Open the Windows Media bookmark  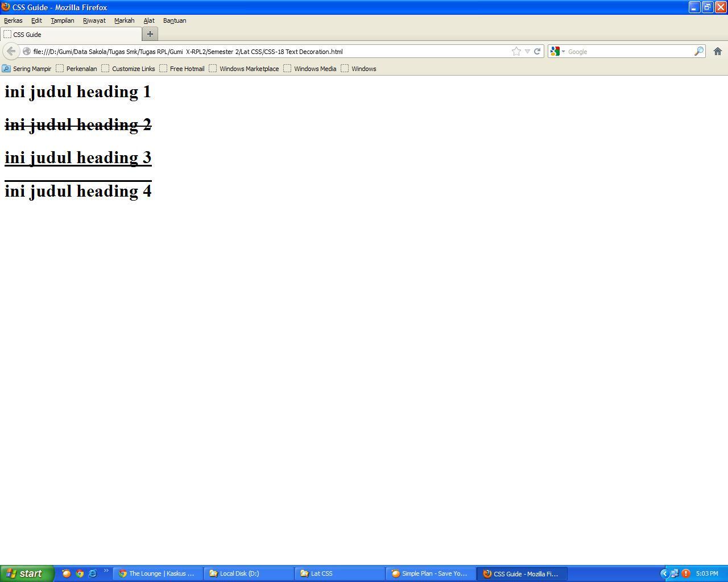[x=310, y=69]
